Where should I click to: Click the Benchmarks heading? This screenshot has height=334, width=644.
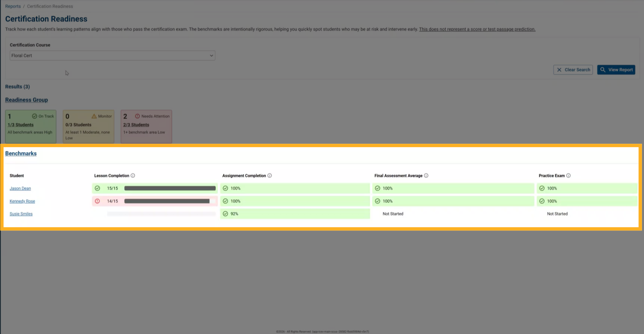21,153
